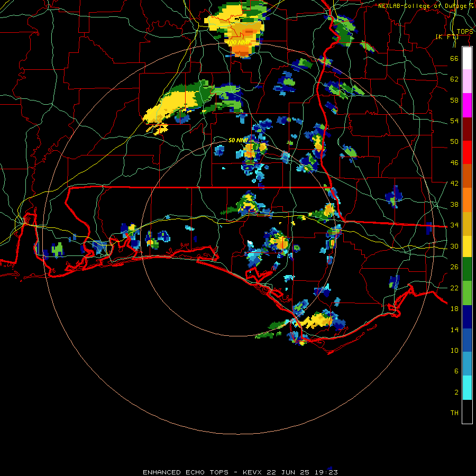Click the 6 value on the legend
Screen dimensions: 476x476
[456, 371]
